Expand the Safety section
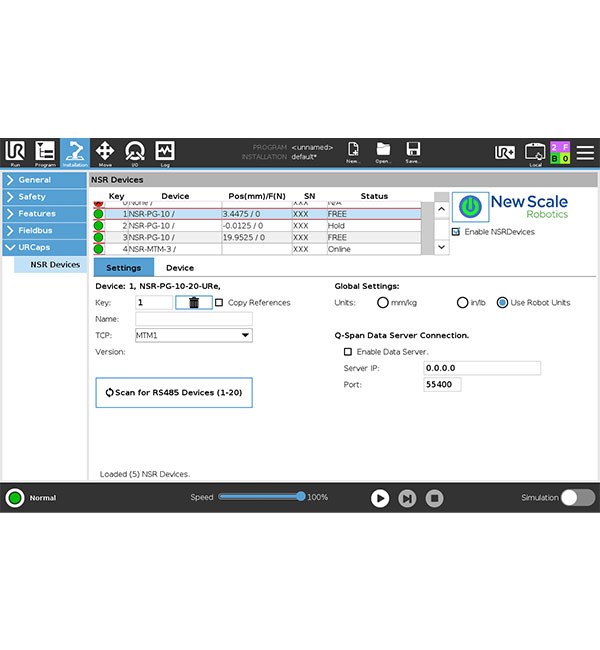This screenshot has width=600, height=650. pyautogui.click(x=44, y=197)
